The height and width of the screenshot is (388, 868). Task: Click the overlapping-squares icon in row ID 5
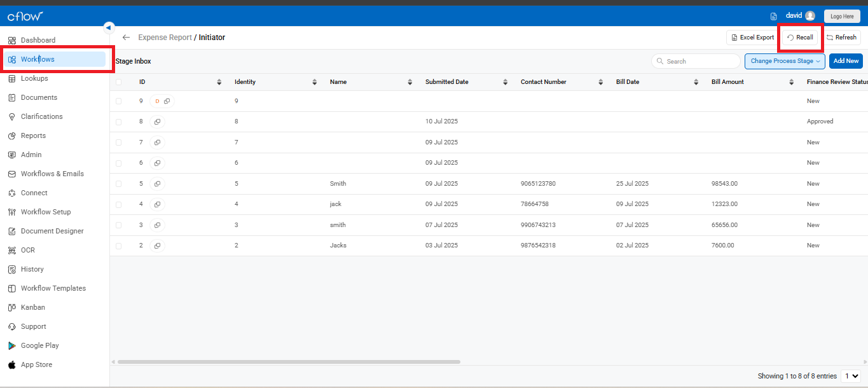157,184
